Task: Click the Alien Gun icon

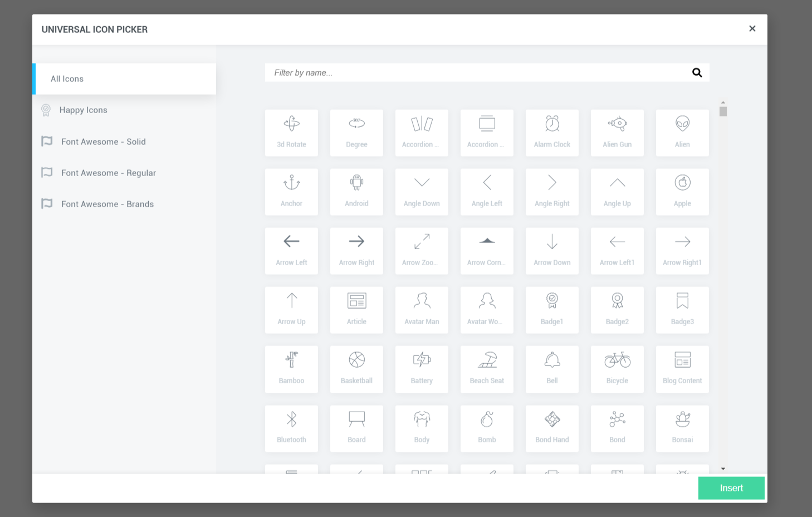Action: pos(617,133)
